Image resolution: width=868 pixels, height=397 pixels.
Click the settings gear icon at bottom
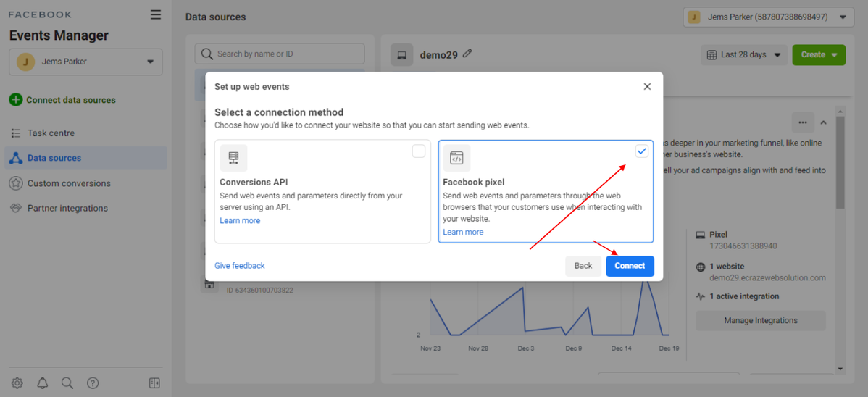pos(17,383)
